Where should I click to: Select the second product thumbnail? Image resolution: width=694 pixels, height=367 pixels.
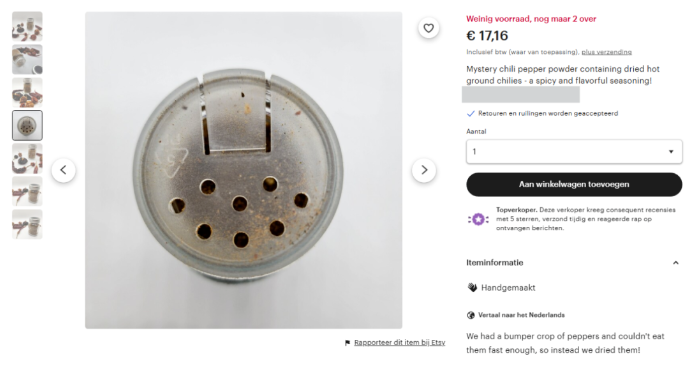click(x=27, y=59)
